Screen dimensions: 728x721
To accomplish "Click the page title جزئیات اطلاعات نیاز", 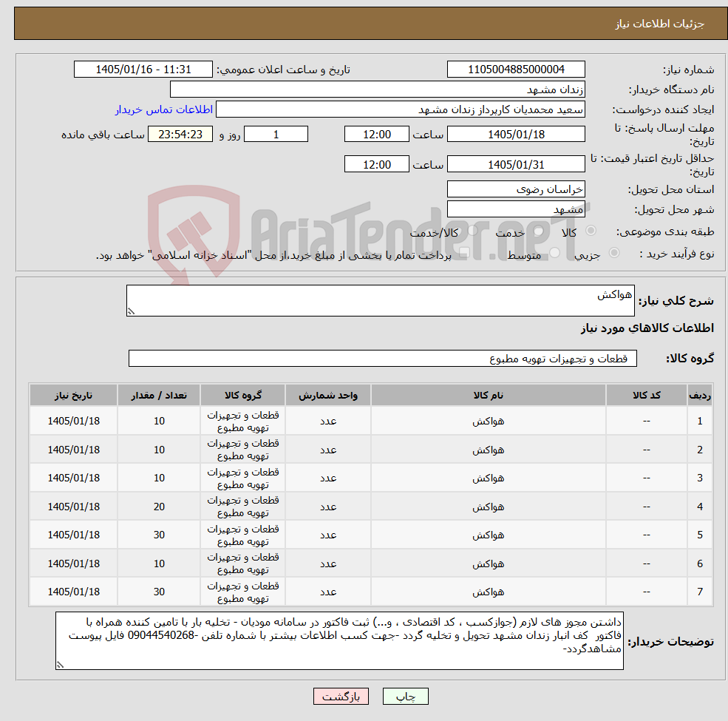I will (x=659, y=24).
